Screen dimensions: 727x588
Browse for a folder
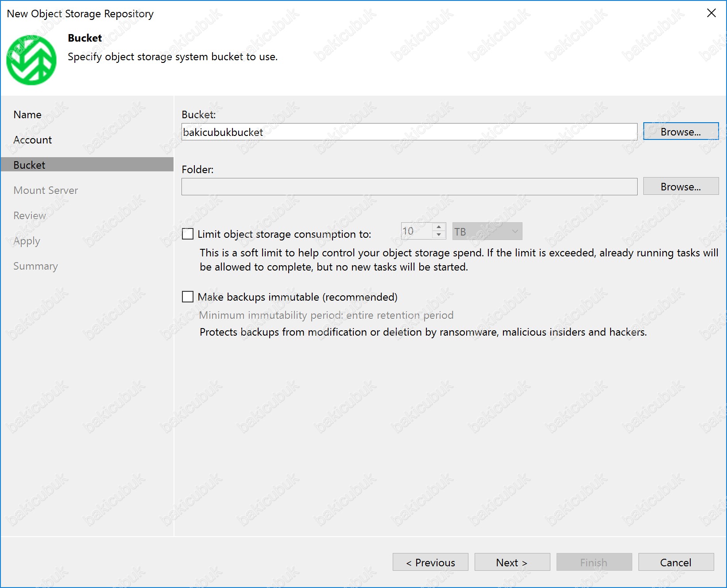click(x=681, y=187)
